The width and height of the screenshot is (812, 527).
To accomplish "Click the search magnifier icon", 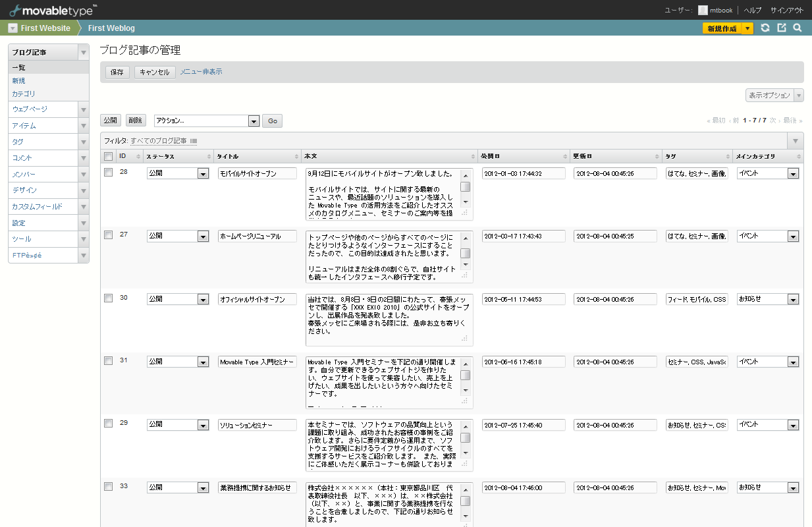I will (x=797, y=28).
